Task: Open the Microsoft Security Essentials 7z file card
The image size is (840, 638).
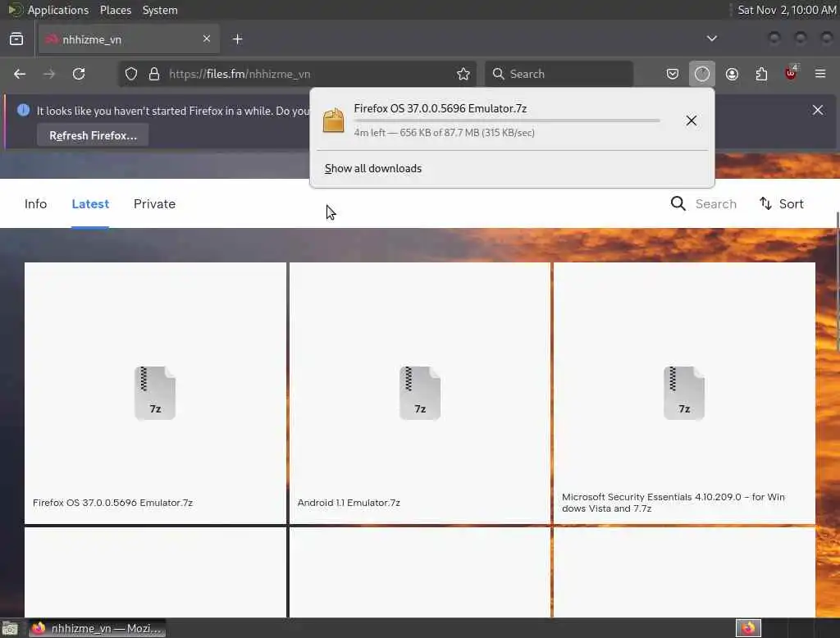Action: (x=684, y=393)
